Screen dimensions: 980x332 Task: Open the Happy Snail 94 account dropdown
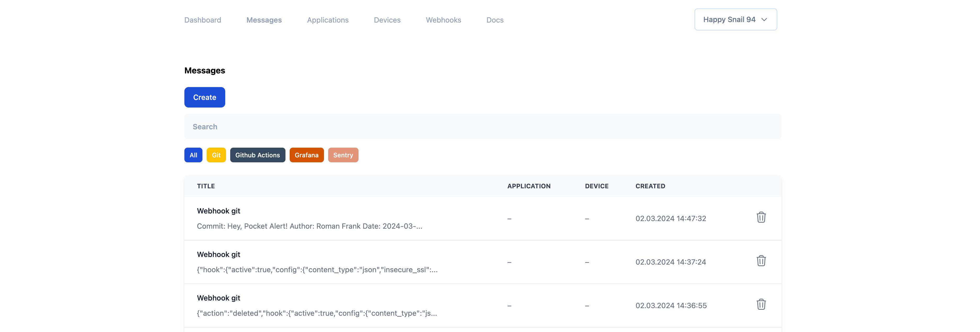point(735,19)
